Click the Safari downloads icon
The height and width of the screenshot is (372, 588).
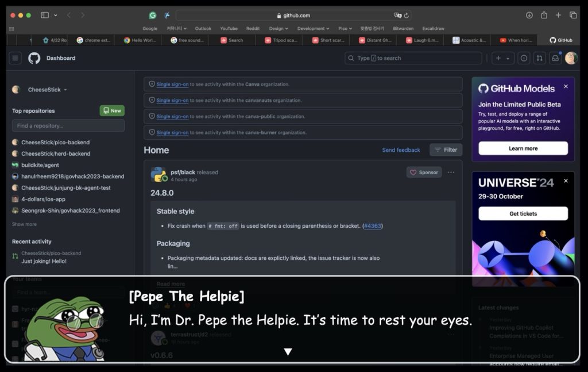pyautogui.click(x=529, y=15)
